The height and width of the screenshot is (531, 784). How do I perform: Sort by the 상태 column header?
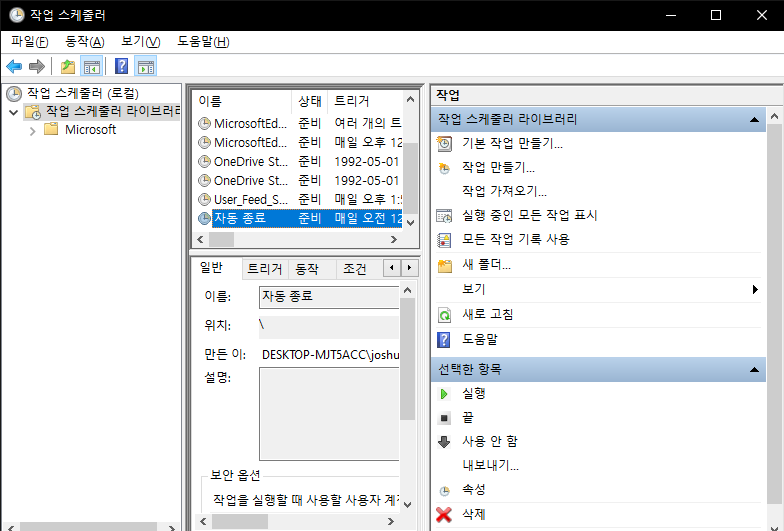coord(310,102)
